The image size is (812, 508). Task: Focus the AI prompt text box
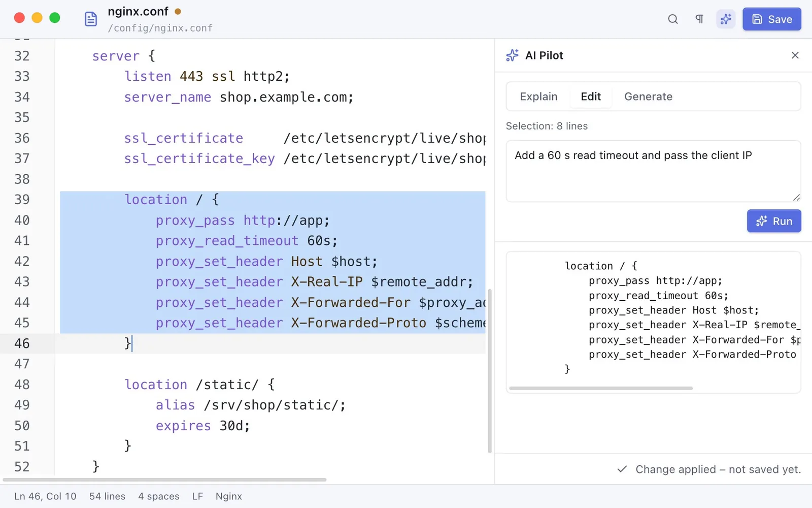click(654, 171)
